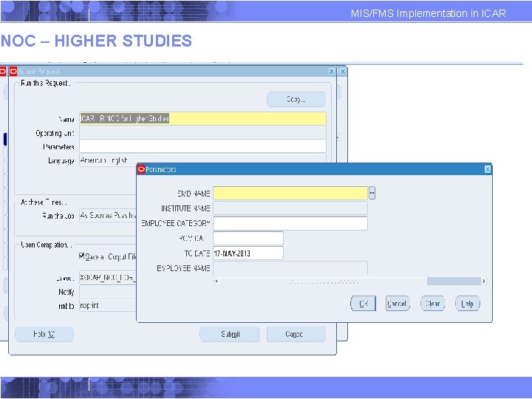Viewport: 532px width, 399px height.
Task: Click the Notify field
Action: [108, 291]
